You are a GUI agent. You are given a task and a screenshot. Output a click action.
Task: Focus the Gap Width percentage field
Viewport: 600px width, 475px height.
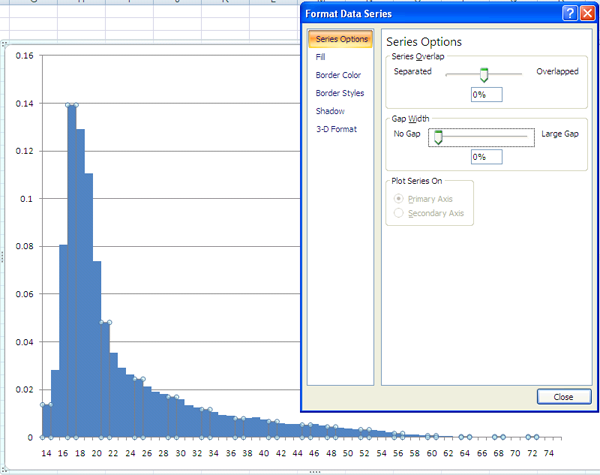coord(486,157)
